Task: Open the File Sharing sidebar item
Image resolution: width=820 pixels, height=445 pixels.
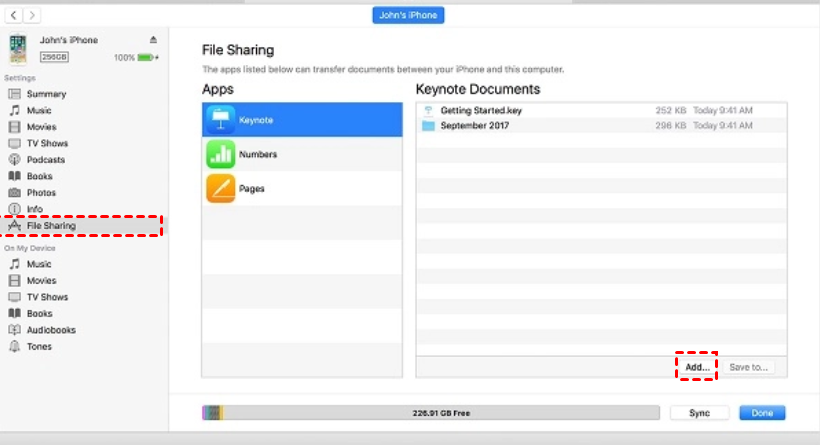Action: [x=50, y=226]
